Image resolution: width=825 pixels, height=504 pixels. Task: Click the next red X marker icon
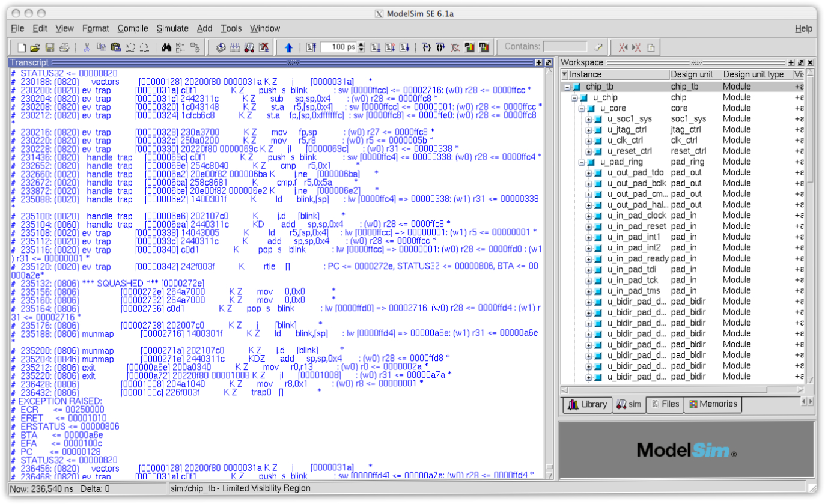tap(636, 47)
